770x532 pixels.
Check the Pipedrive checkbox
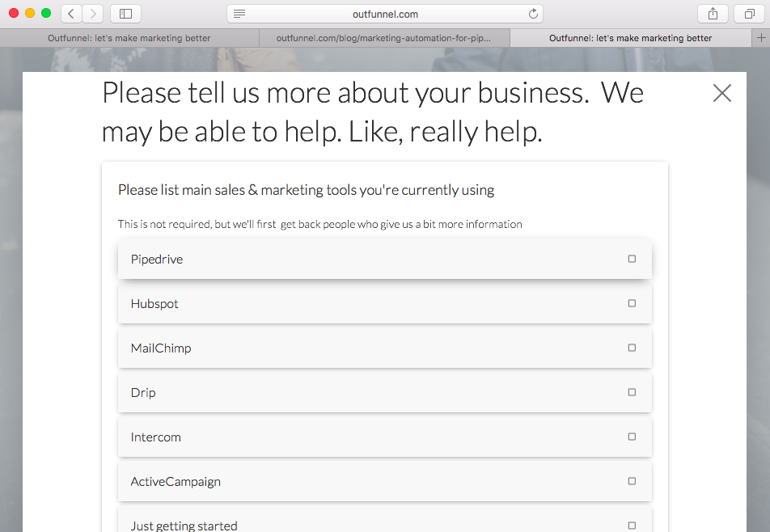point(631,258)
